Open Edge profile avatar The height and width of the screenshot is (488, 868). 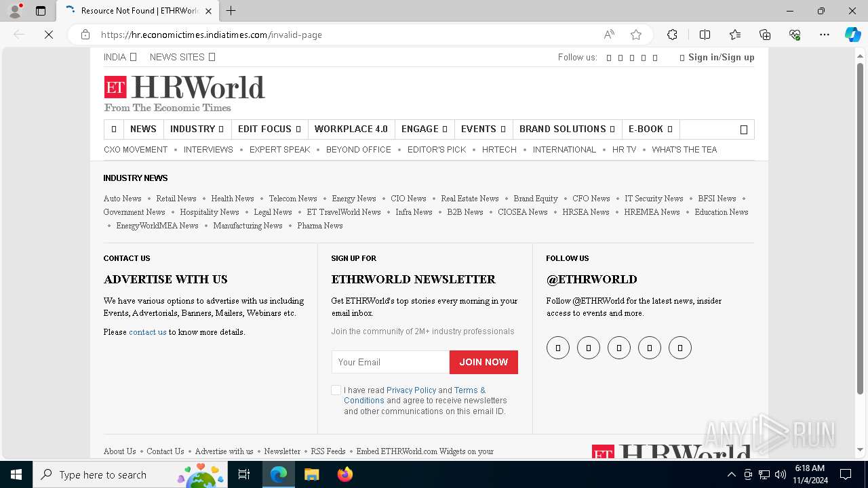coord(15,11)
